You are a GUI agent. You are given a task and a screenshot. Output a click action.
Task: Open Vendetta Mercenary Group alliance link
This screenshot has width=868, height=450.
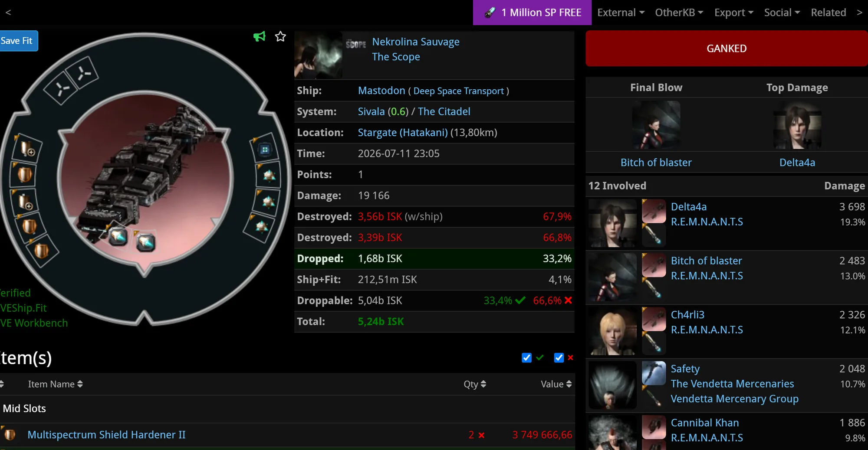point(734,399)
